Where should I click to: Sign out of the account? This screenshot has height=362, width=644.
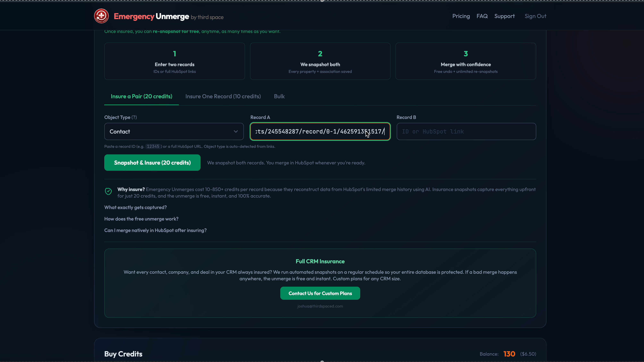[x=535, y=16]
